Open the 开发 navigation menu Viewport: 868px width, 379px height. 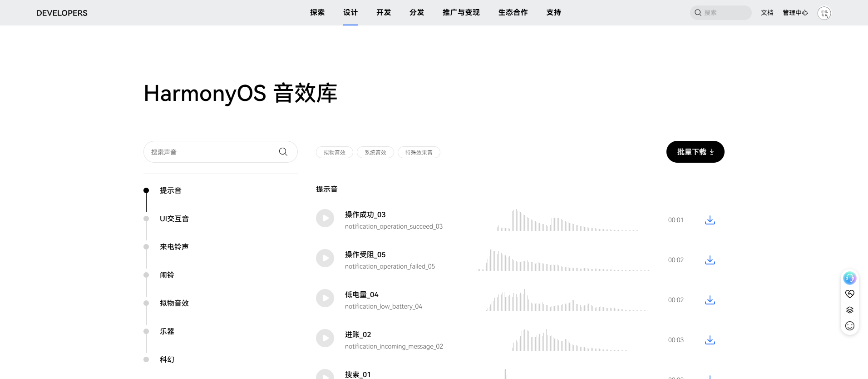pyautogui.click(x=384, y=13)
